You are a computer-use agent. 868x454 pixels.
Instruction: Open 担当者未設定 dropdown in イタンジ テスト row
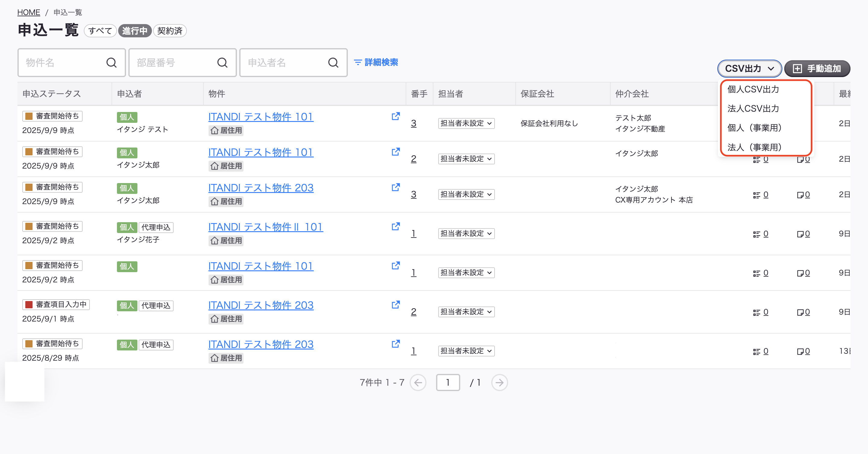tap(466, 123)
